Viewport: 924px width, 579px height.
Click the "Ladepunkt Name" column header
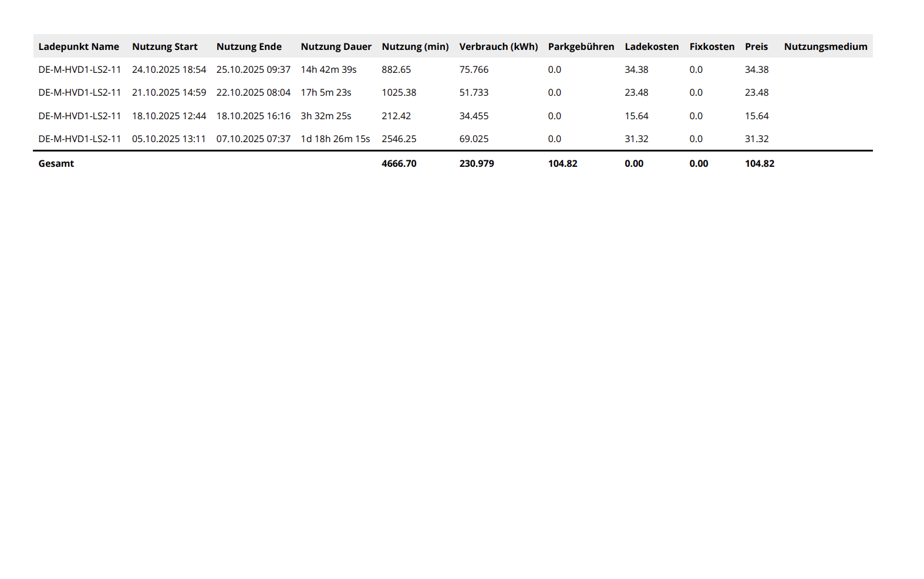point(79,46)
